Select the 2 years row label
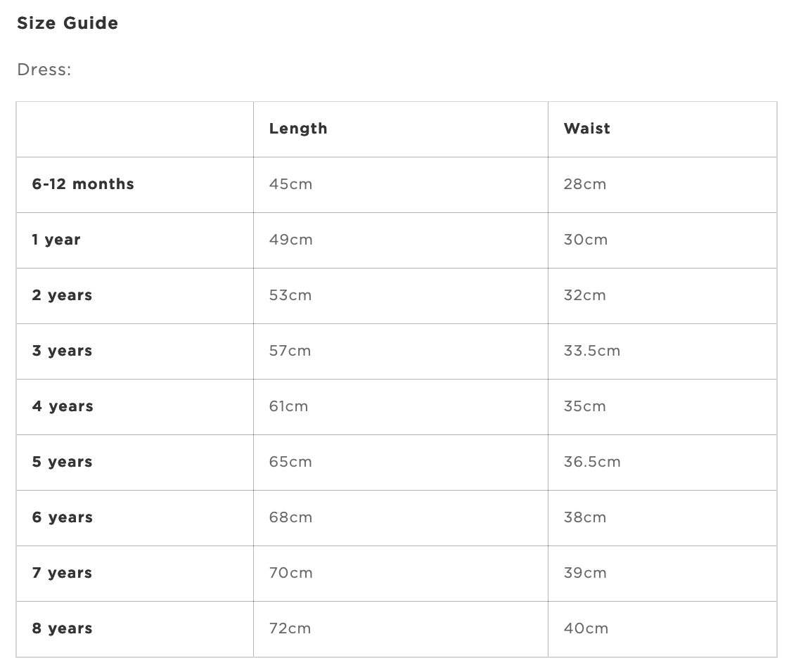796x672 pixels. click(62, 295)
